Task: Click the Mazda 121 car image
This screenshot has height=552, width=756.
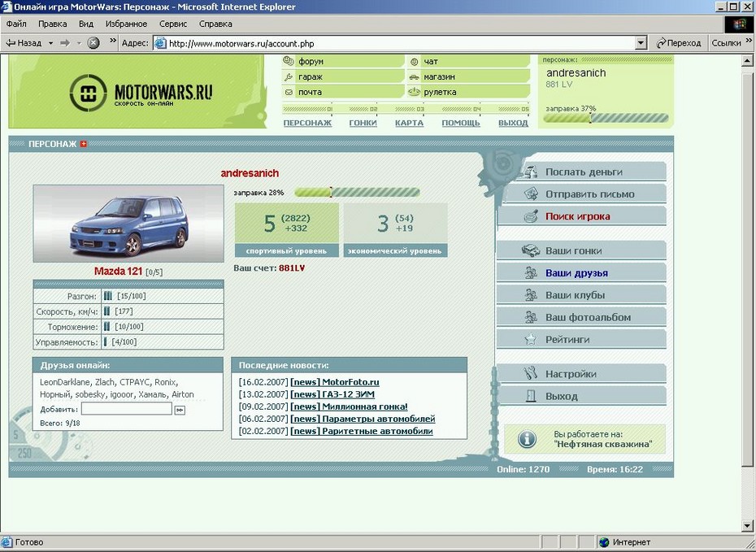Action: 128,224
